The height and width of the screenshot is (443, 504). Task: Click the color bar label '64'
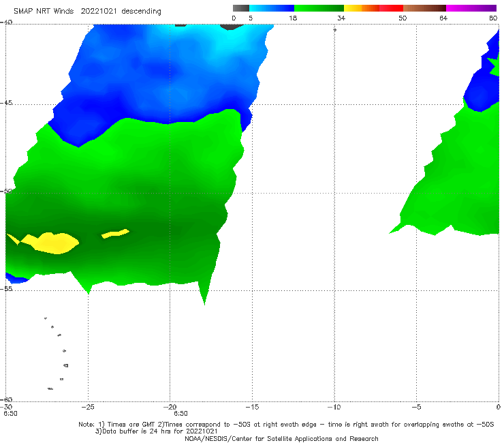coord(443,18)
